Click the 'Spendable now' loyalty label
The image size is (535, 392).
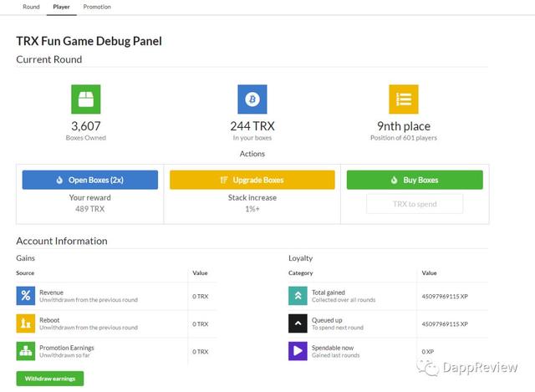tap(333, 348)
